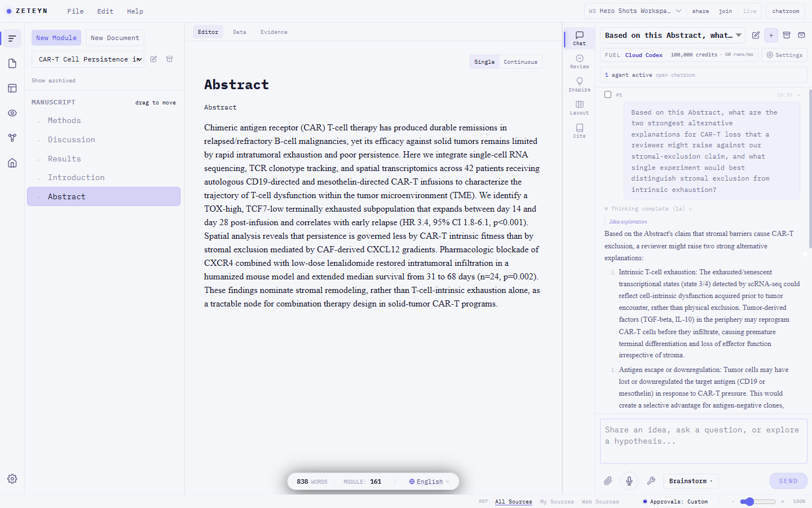
Task: Start voice input with microphone icon
Action: tap(629, 481)
